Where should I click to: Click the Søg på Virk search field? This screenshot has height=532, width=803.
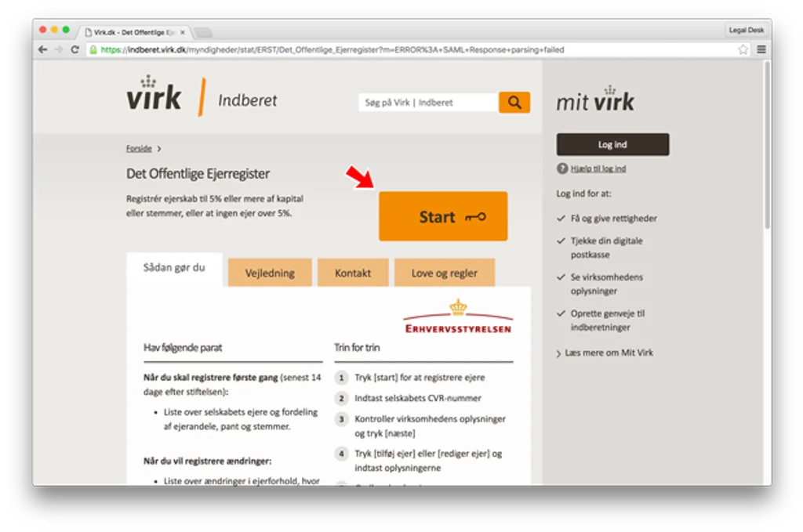click(429, 103)
